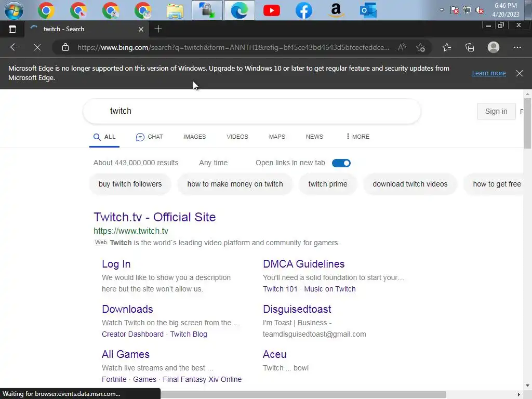
Task: Open the Favorites list icon
Action: [x=447, y=47]
